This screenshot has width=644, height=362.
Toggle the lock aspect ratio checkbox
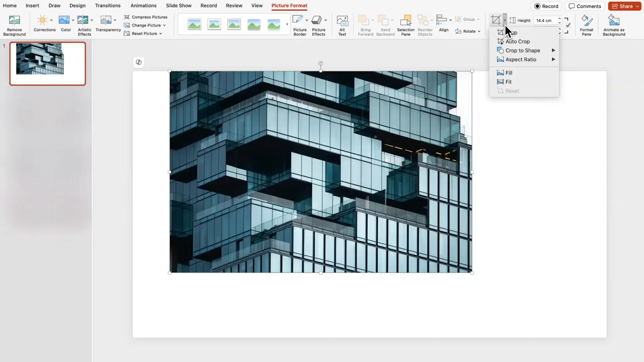[x=568, y=25]
